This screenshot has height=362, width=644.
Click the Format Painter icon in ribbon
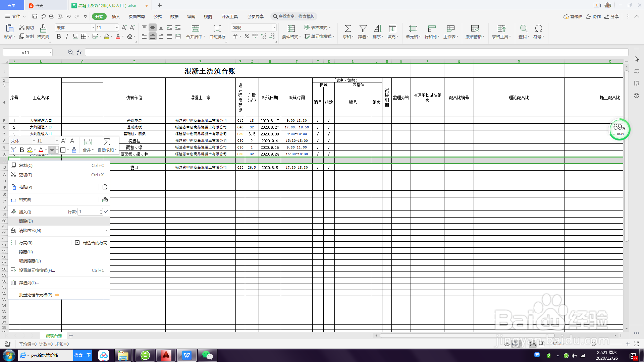(x=43, y=29)
